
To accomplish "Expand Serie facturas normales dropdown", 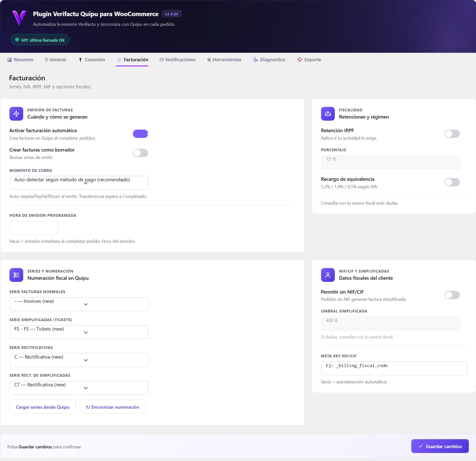I will tap(79, 304).
